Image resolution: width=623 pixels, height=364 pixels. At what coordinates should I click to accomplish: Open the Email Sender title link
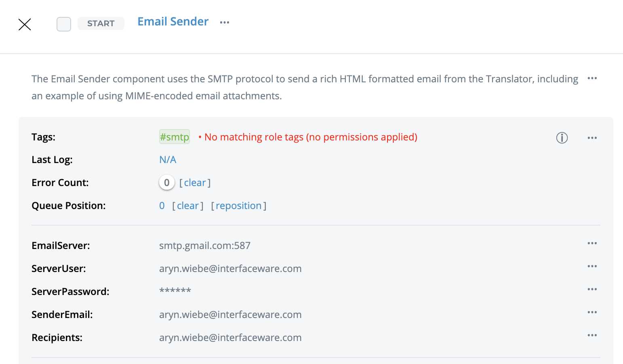tap(173, 22)
